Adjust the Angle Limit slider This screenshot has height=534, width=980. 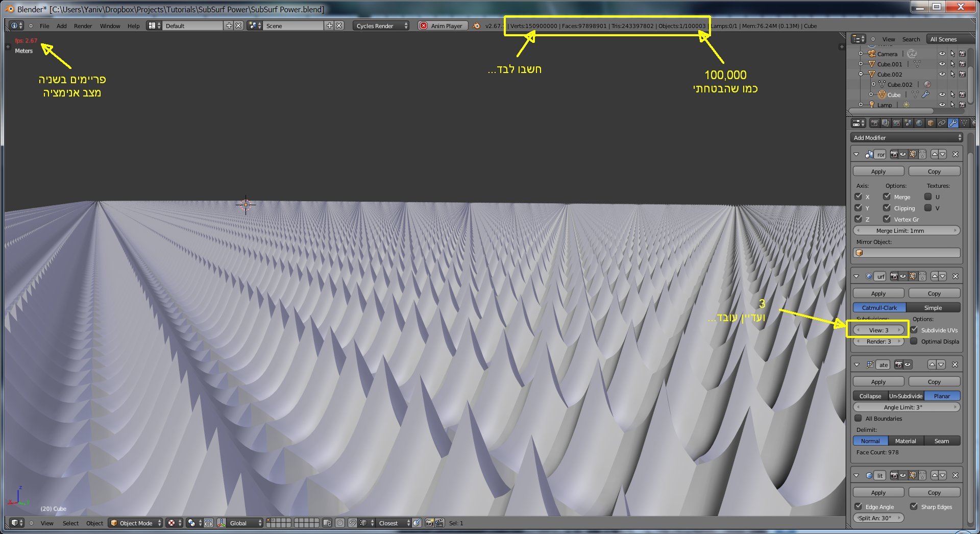(x=906, y=407)
